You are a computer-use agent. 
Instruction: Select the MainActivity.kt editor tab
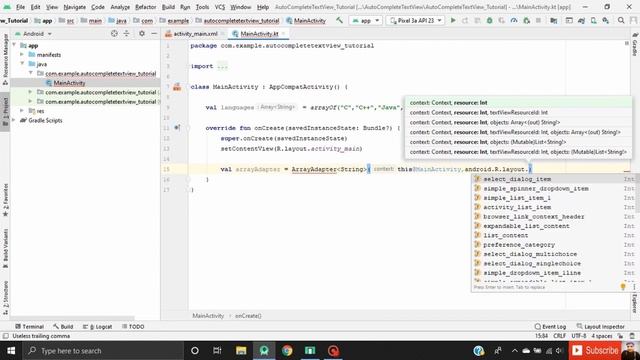coord(259,34)
